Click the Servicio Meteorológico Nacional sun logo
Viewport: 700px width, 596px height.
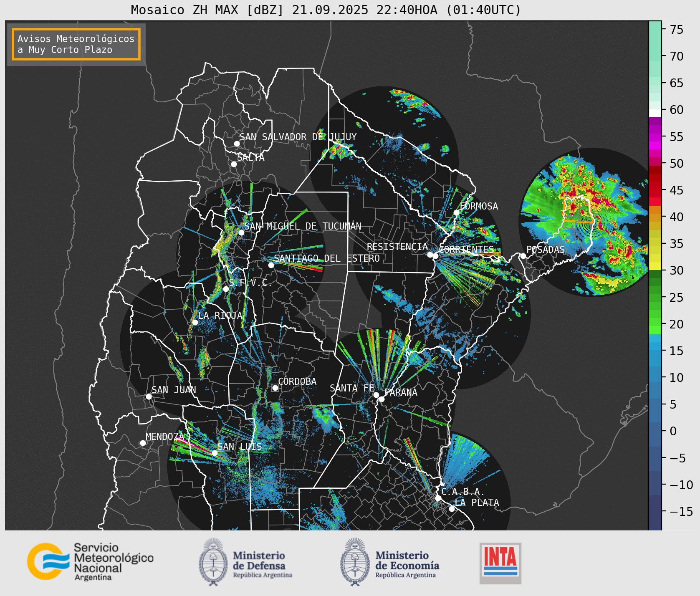48,561
